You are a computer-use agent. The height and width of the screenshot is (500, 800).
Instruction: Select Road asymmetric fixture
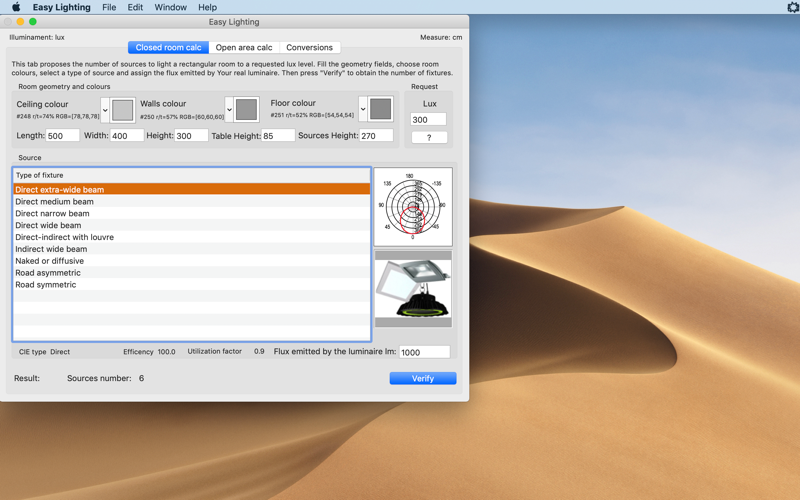click(191, 272)
